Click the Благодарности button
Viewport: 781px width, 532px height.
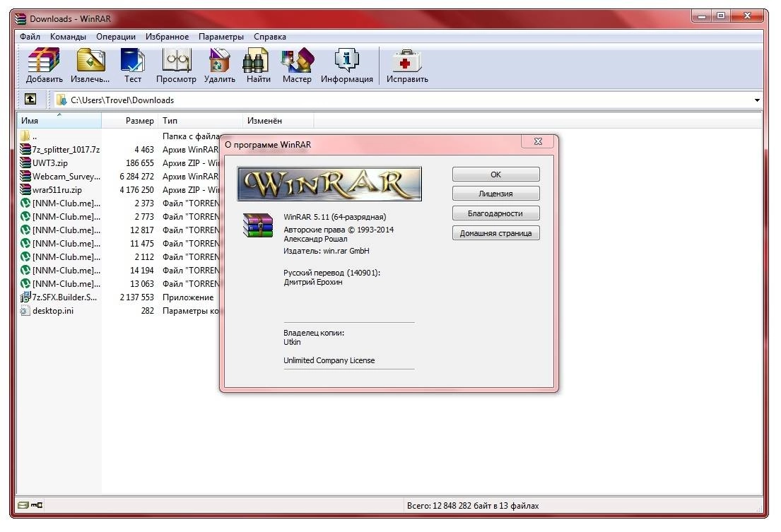[x=495, y=213]
